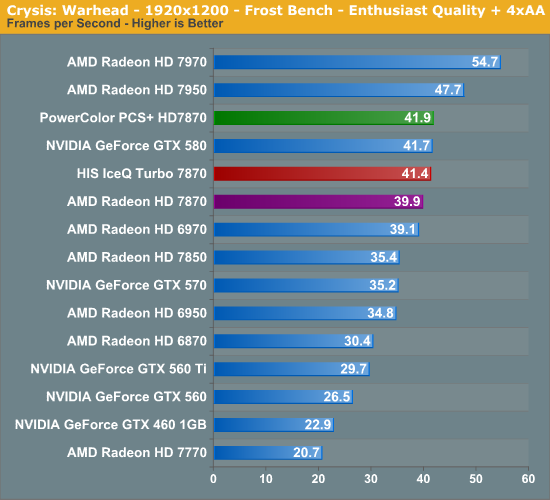550x500 pixels.
Task: Click the x-axis tick label 30
Action: pos(371,479)
